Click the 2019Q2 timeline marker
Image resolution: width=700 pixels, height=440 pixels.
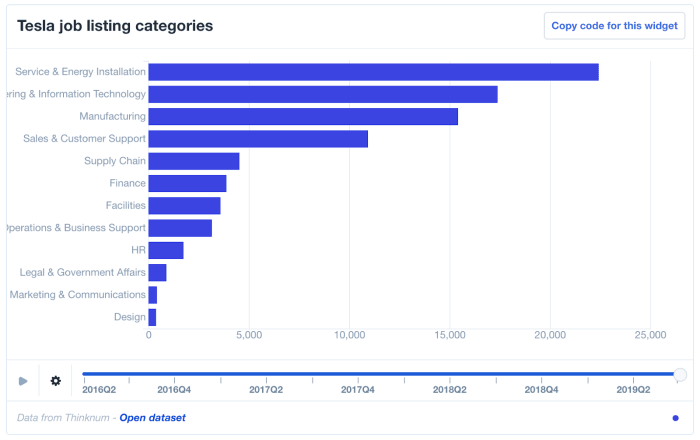click(633, 389)
